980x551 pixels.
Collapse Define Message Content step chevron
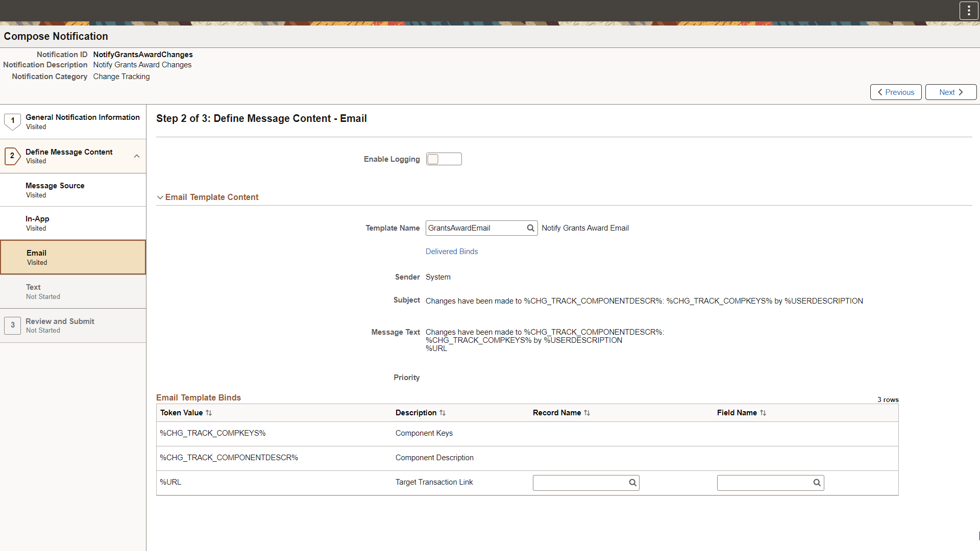(136, 156)
